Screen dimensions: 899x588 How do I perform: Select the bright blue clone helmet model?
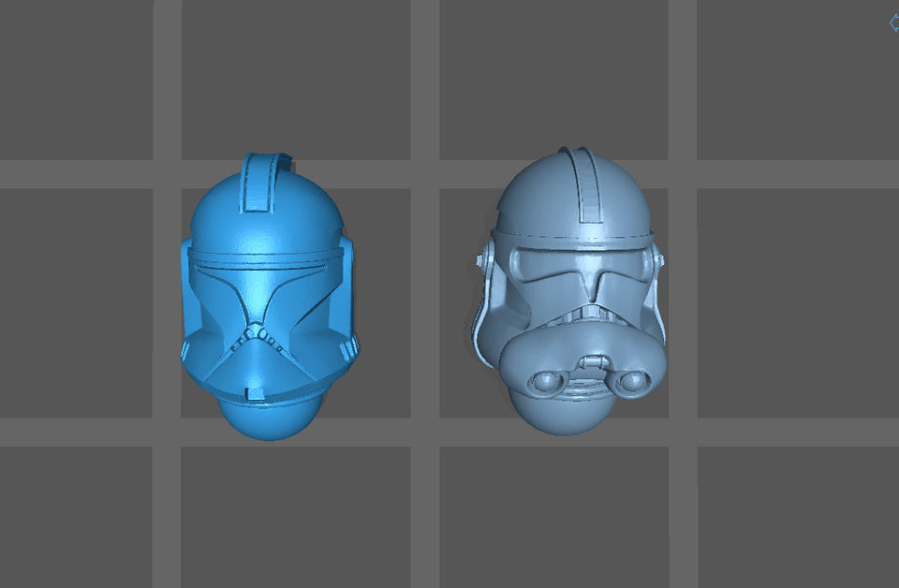coord(269,296)
